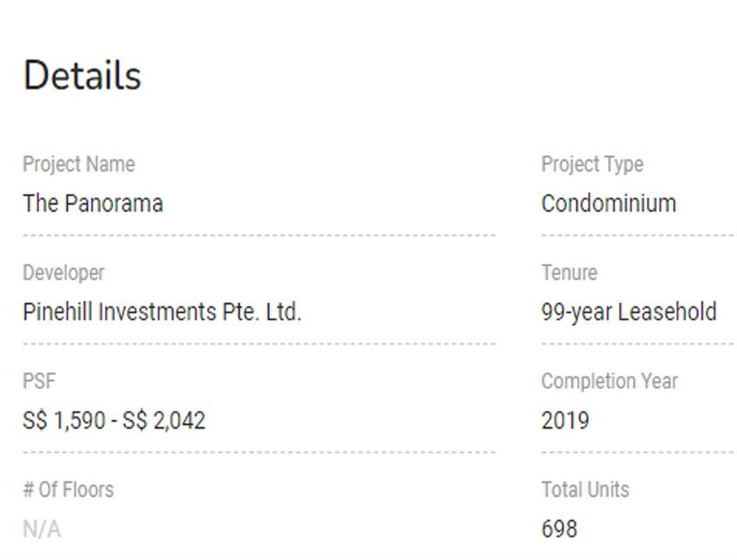Click the PSF field label
The height and width of the screenshot is (560, 737).
39,382
